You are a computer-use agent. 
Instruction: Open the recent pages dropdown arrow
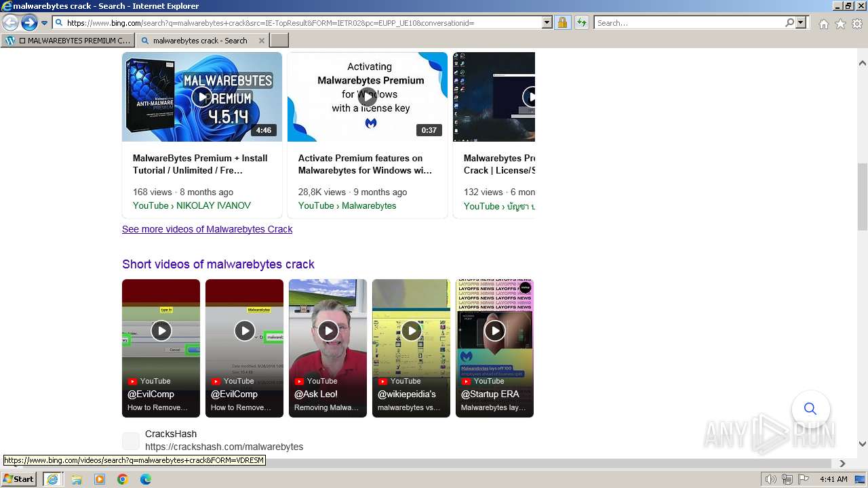(44, 23)
